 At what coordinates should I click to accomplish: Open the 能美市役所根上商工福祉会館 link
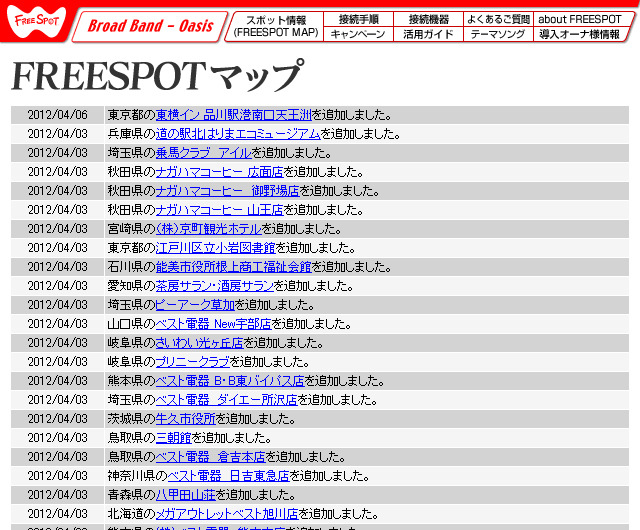pyautogui.click(x=233, y=267)
